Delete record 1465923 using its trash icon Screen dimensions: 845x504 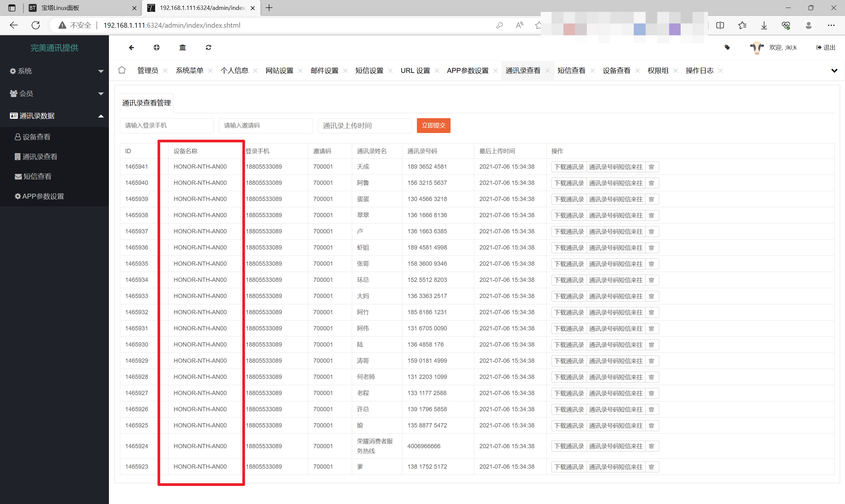[652, 467]
